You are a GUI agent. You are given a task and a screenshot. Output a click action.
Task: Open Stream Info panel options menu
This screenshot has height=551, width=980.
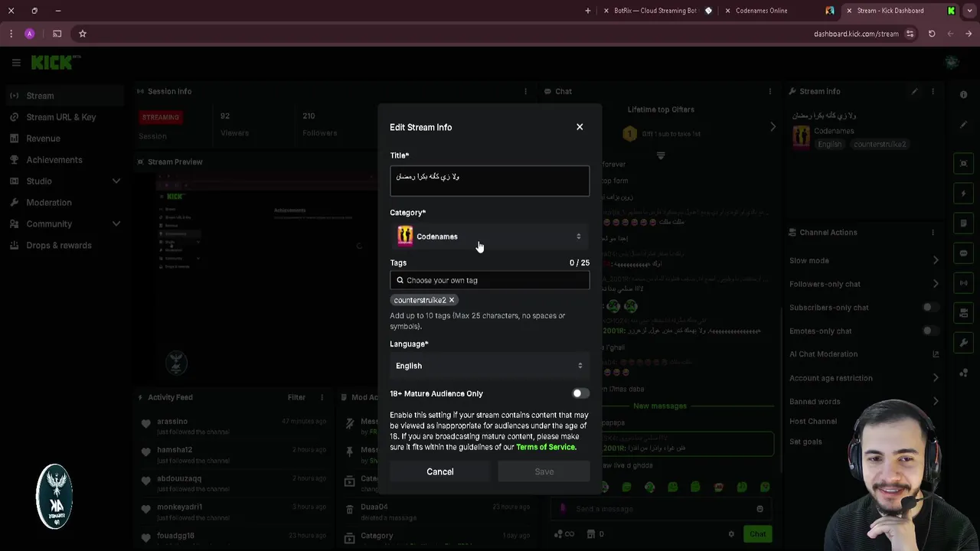pos(933,91)
